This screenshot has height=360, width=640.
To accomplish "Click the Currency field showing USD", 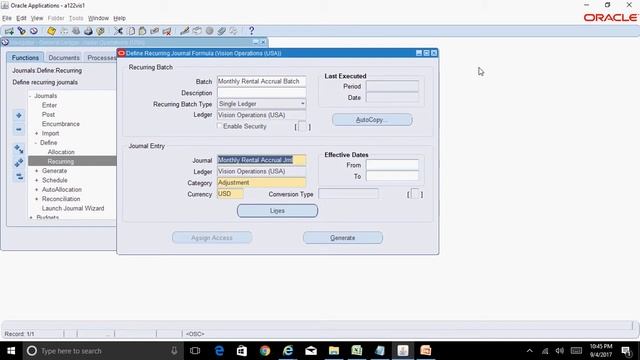I will [x=230, y=194].
